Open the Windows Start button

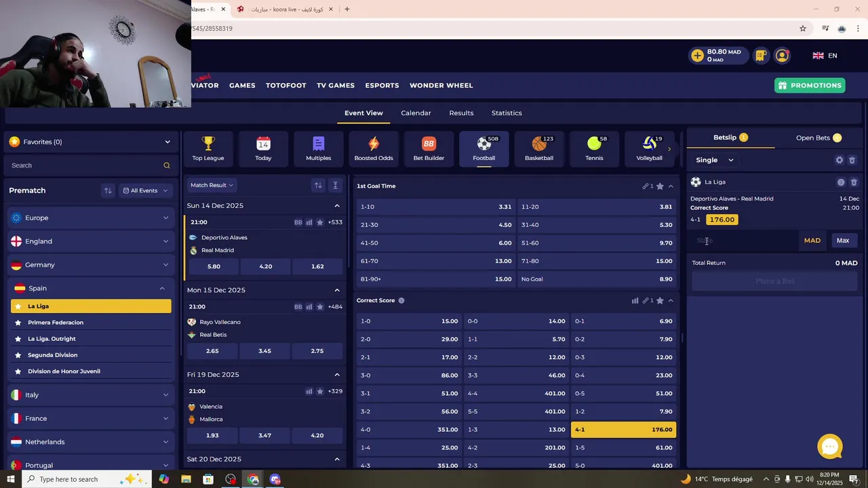[11, 479]
